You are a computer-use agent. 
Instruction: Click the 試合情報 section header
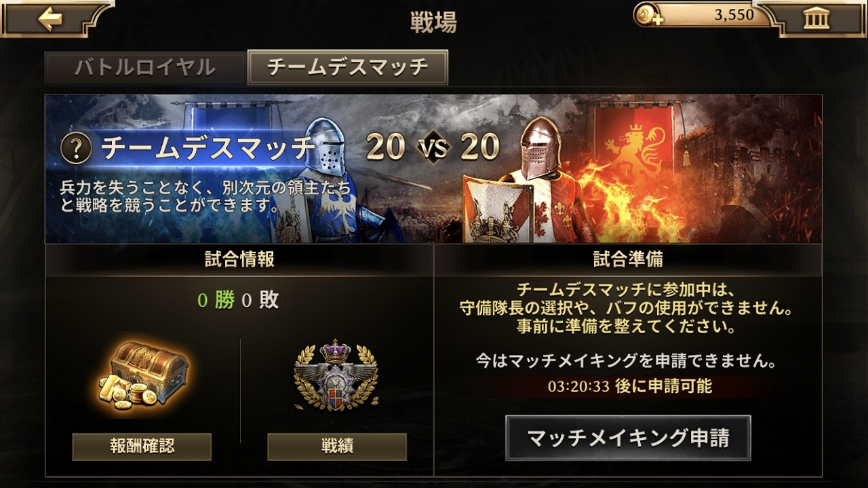tap(239, 259)
